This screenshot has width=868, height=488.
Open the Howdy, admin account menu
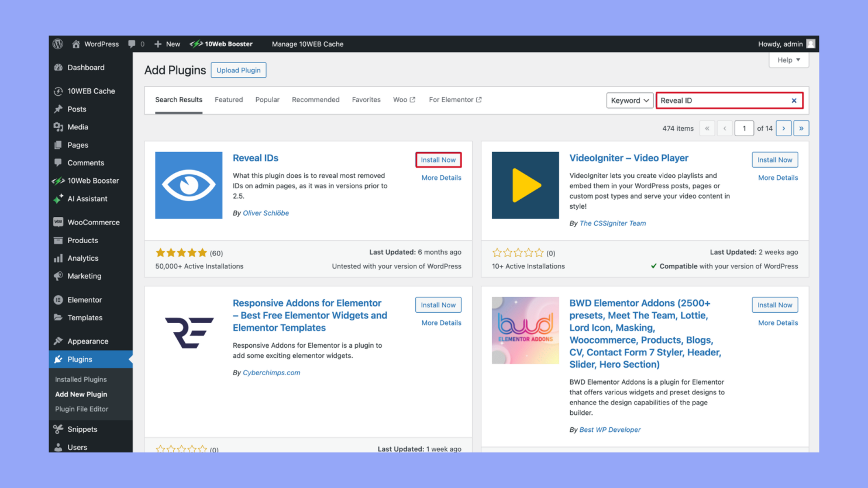781,43
